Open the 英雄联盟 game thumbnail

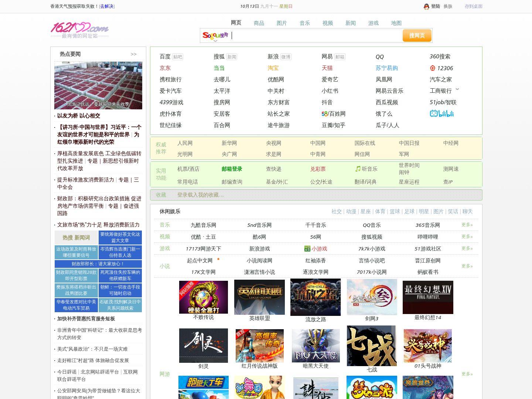259,297
